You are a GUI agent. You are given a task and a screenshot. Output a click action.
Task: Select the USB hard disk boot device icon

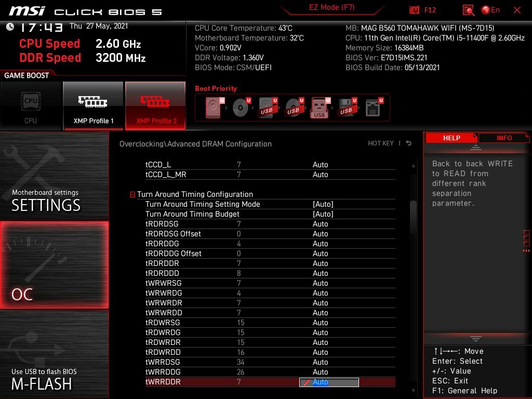(x=268, y=108)
